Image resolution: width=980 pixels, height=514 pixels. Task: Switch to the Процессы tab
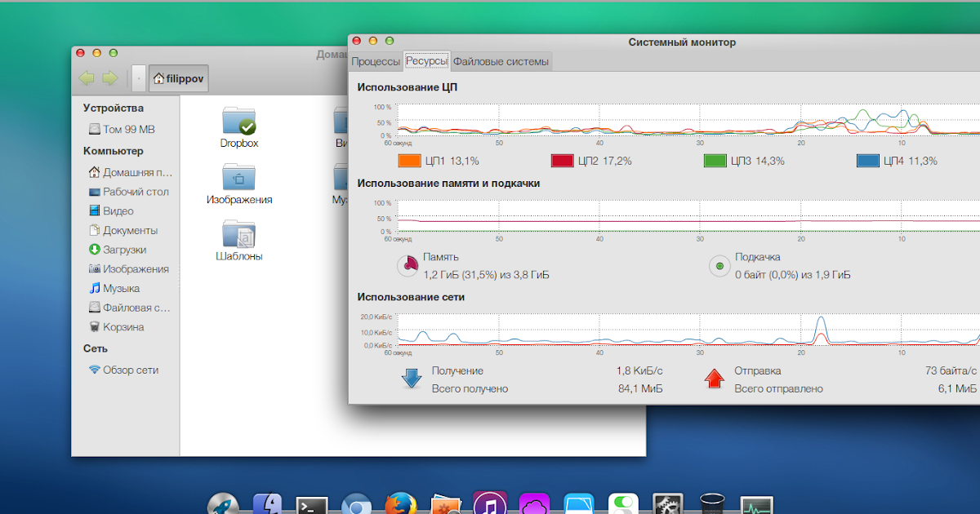(x=375, y=61)
